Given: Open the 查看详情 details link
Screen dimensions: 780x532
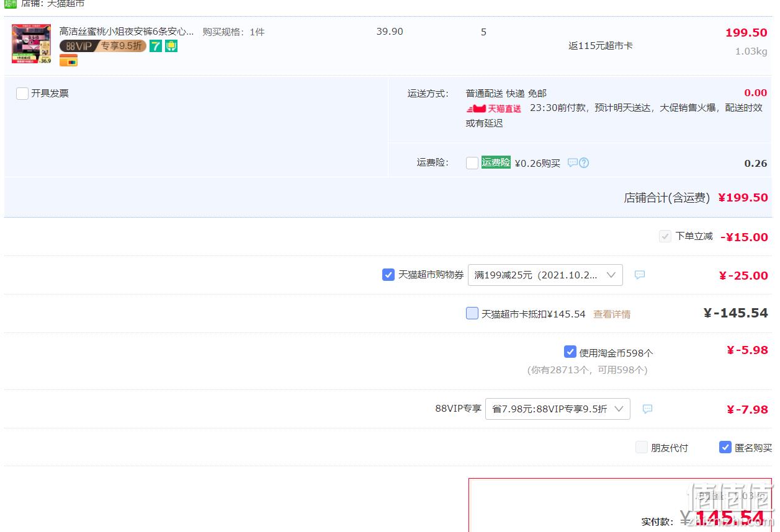Looking at the screenshot, I should 612,314.
